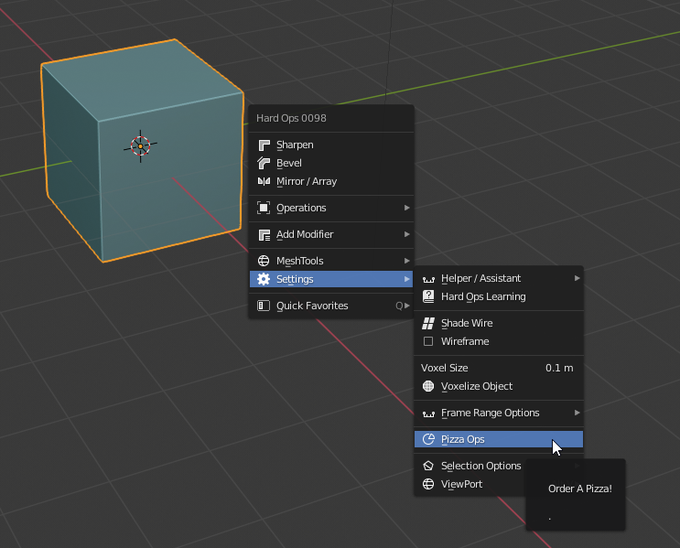The image size is (680, 548).
Task: Click the Mirror / Array icon
Action: (x=264, y=181)
